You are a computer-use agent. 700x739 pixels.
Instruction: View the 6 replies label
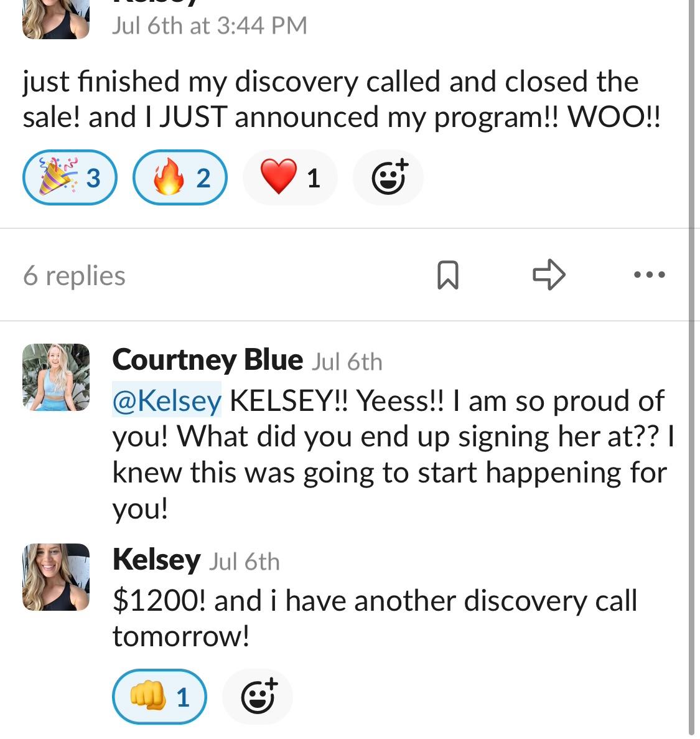click(75, 275)
